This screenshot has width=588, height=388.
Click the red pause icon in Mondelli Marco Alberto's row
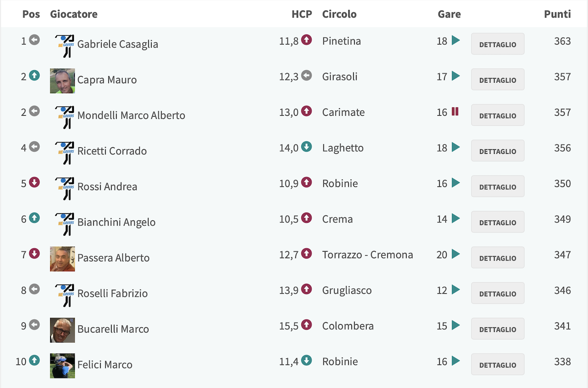tap(455, 112)
